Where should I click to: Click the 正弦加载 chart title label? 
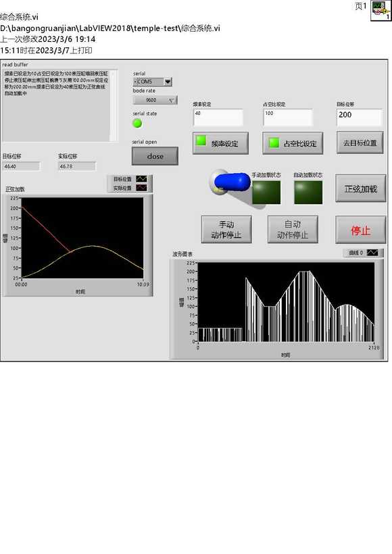point(15,189)
